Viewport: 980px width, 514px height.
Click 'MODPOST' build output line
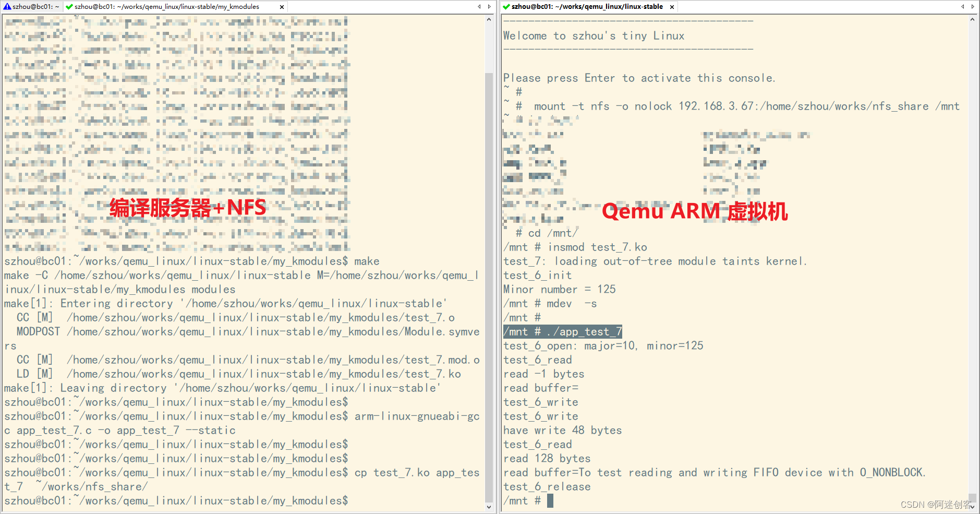(242, 339)
